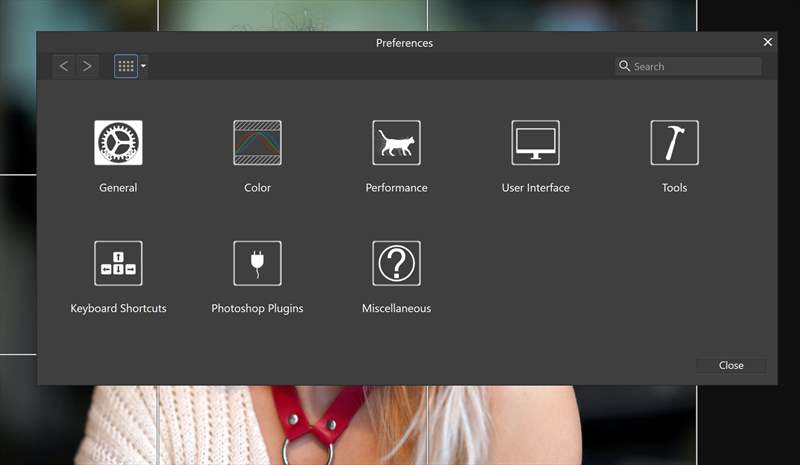This screenshot has height=465, width=800.
Task: Open the General preferences gear icon
Action: pyautogui.click(x=118, y=143)
